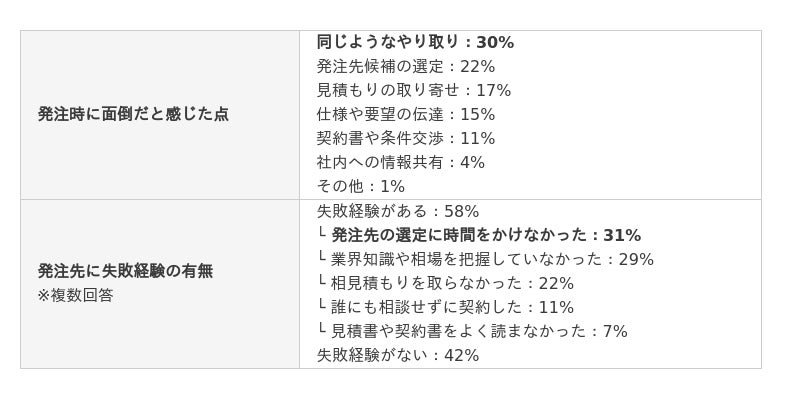
Task: Click 誰にも相談せずに契約した：11% sub-item
Action: point(453,307)
